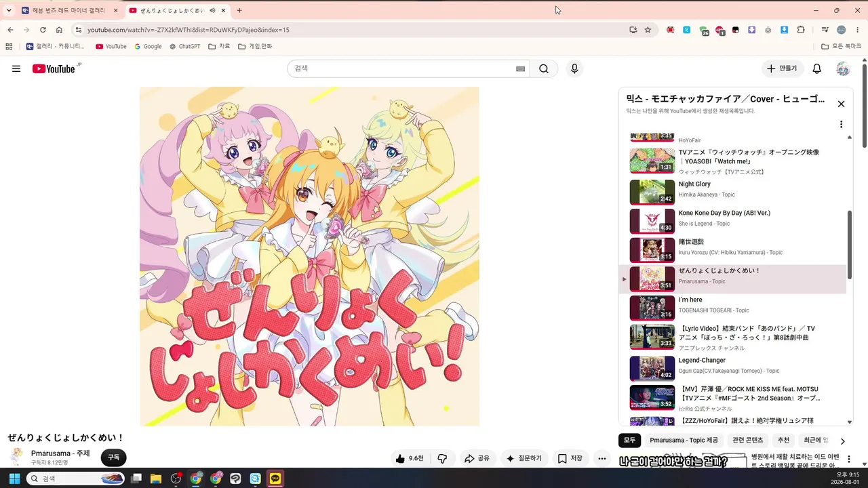The width and height of the screenshot is (868, 488).
Task: Open the YouTube guide hamburger menu
Action: click(x=16, y=68)
